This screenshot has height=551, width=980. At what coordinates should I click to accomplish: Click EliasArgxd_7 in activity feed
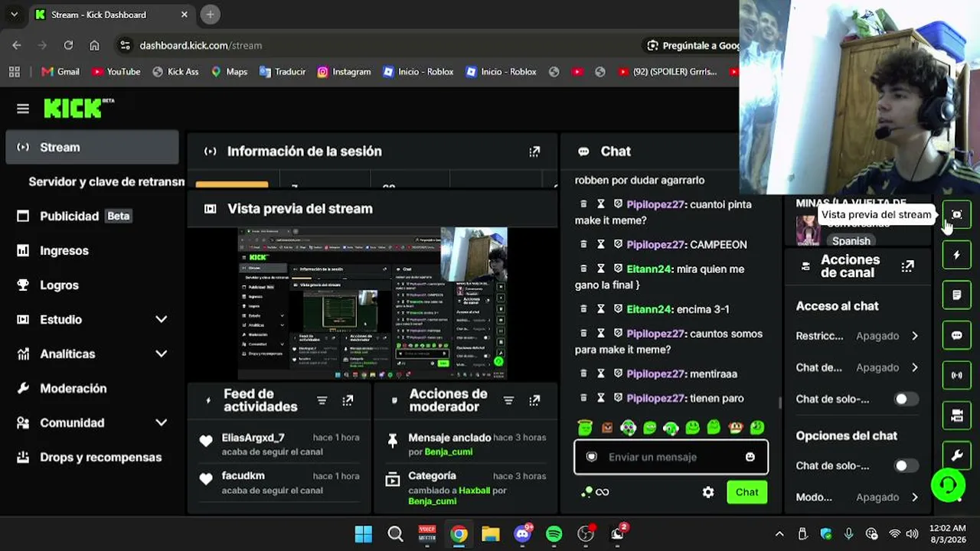click(253, 438)
